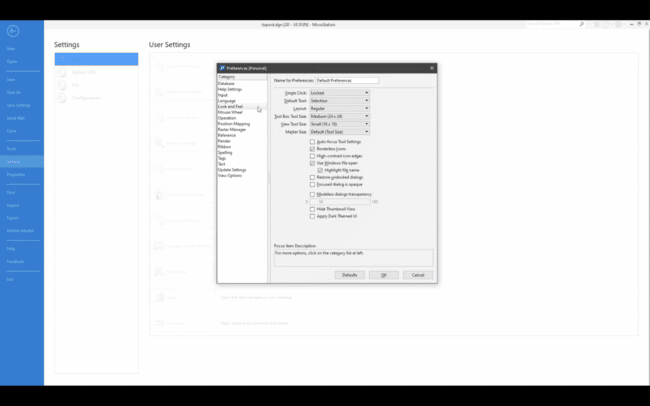The image size is (650, 406).
Task: Click the Configuration icon in Settings list
Action: (62, 98)
